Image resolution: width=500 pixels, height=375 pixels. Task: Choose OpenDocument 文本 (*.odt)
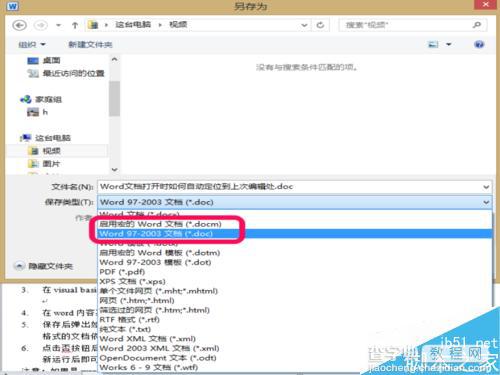pyautogui.click(x=295, y=358)
